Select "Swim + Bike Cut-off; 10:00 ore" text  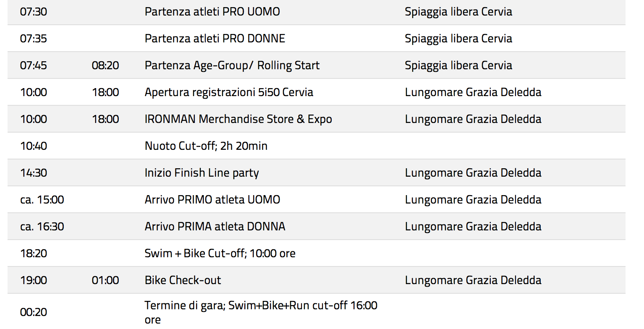pos(220,253)
